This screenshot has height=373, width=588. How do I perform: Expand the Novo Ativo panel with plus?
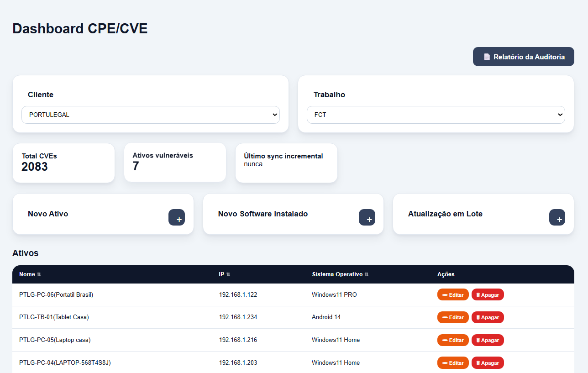coord(177,217)
